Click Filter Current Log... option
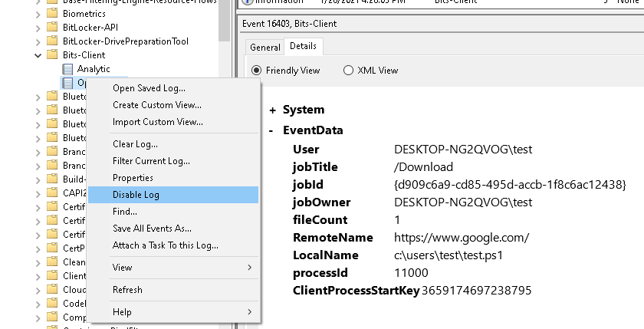 click(151, 161)
